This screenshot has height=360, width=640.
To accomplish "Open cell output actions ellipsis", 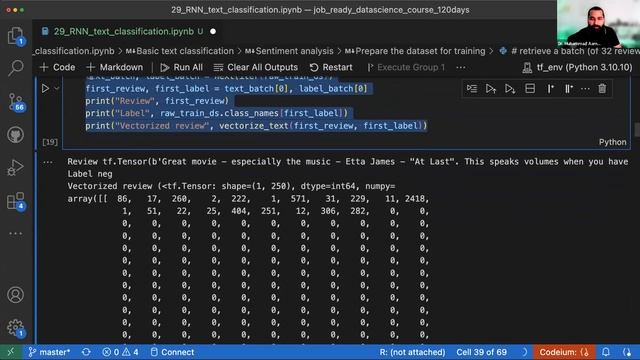I will [48, 162].
